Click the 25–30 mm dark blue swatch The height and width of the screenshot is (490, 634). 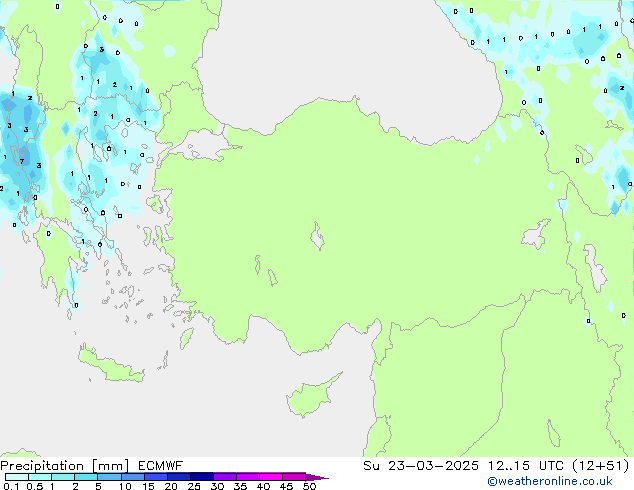202,477
